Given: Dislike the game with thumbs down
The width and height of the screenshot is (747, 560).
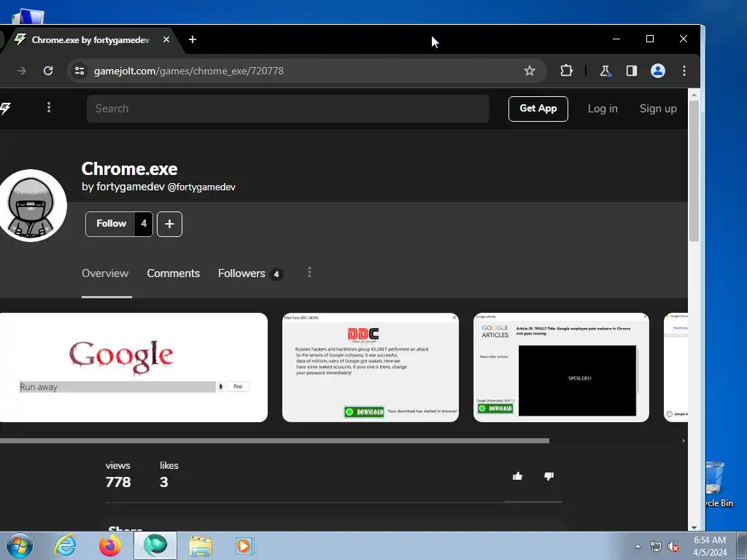Looking at the screenshot, I should click(549, 476).
